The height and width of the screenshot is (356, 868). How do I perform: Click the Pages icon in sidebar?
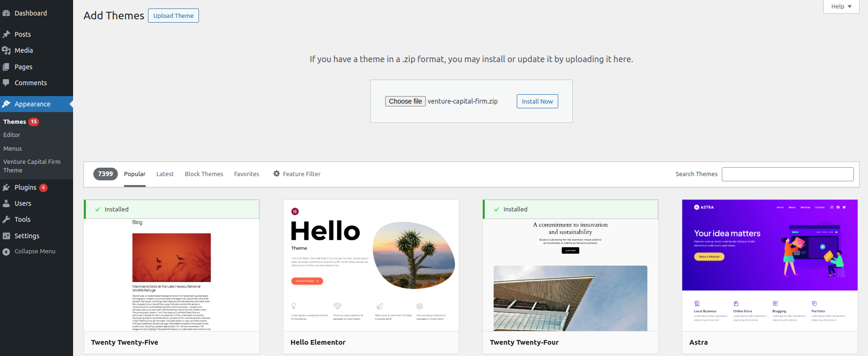pos(6,67)
